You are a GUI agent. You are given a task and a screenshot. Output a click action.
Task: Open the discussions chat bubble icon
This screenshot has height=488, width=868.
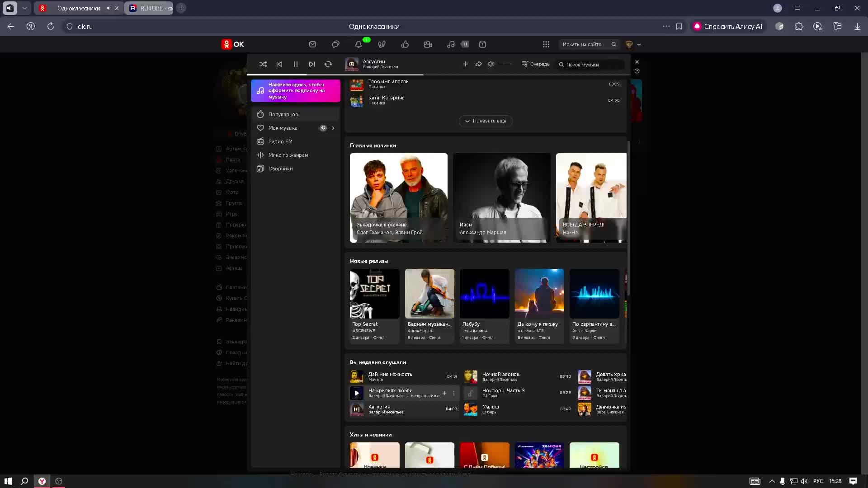[335, 44]
